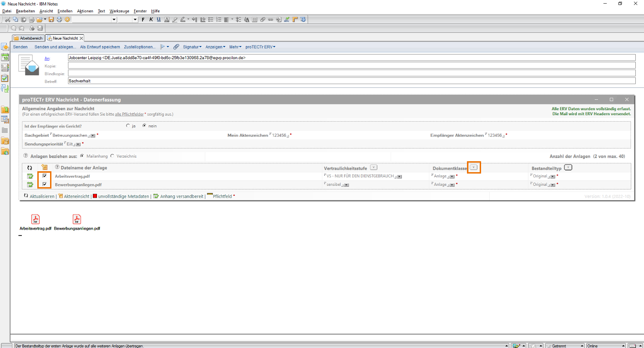This screenshot has width=644, height=348.
Task: Uncheck the Arbeitsvertrag.pdf Akteneinsicht checkbox
Action: (45, 176)
